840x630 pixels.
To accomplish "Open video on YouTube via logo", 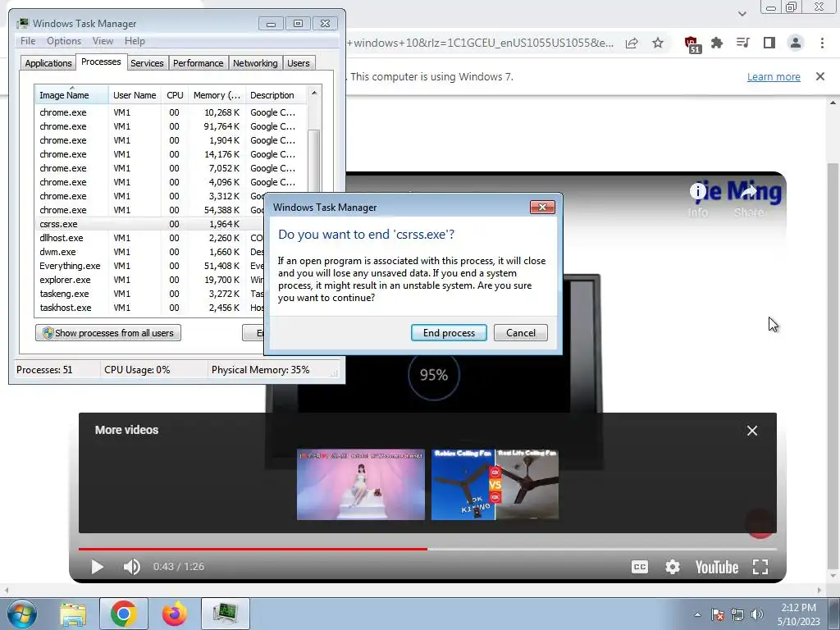I will click(x=717, y=567).
